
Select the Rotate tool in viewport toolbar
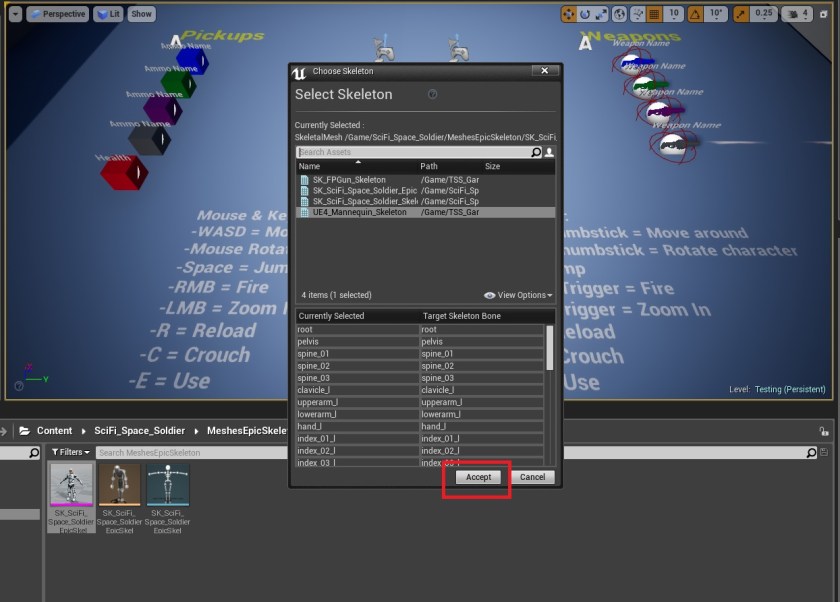coord(583,13)
